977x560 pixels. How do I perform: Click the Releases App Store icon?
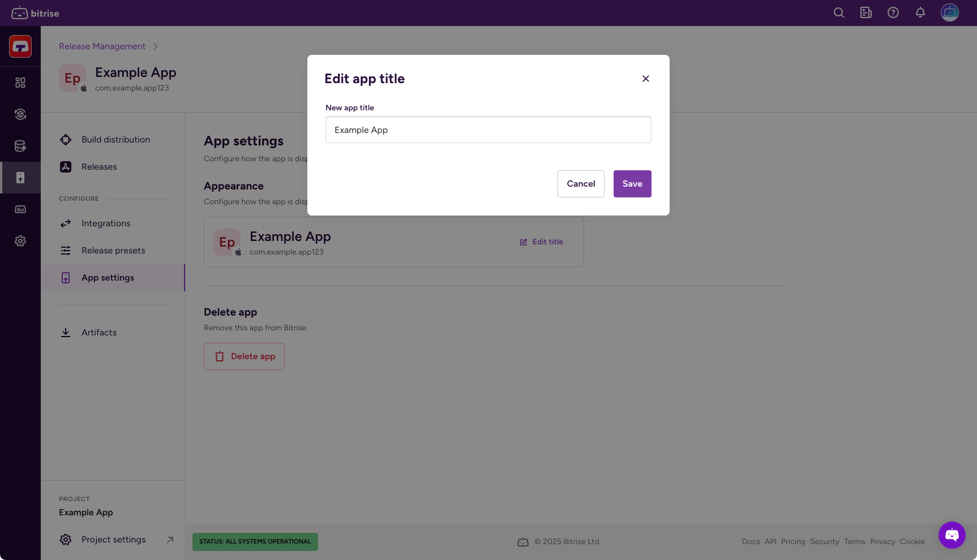coord(66,167)
